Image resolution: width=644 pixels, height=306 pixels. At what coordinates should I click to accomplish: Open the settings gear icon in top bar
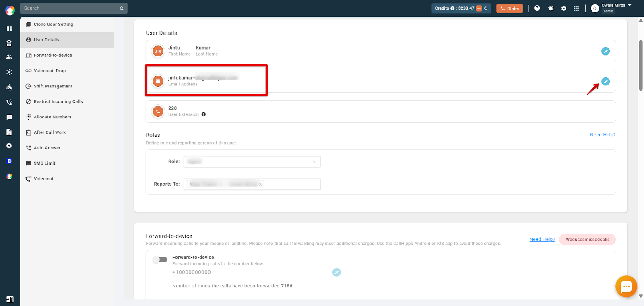click(564, 8)
